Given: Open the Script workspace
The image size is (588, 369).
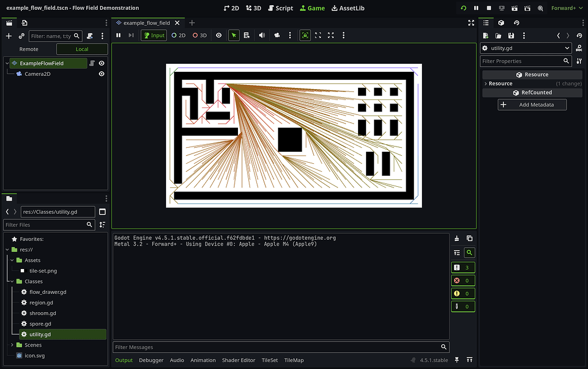Looking at the screenshot, I should click(x=280, y=8).
